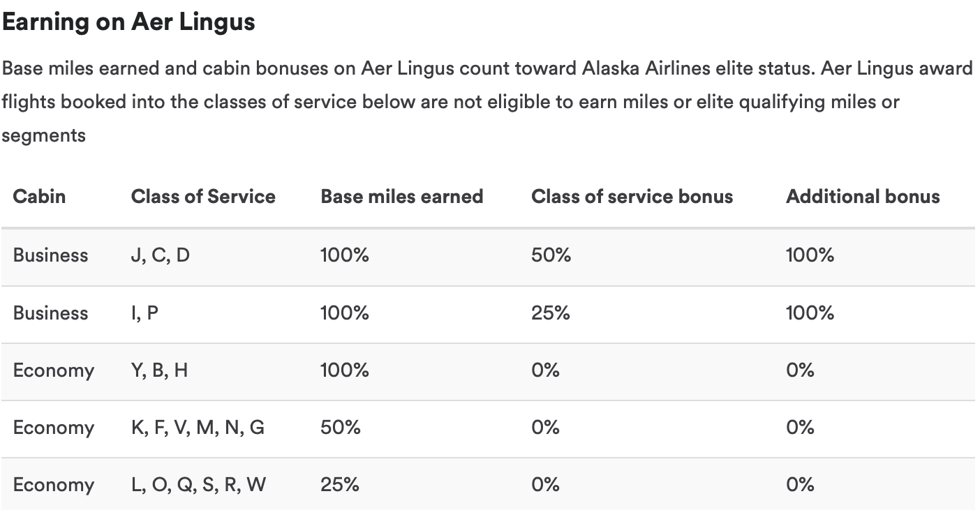Click the 'Earning on Aer Lingus' heading
This screenshot has height=510, width=980.
(128, 22)
